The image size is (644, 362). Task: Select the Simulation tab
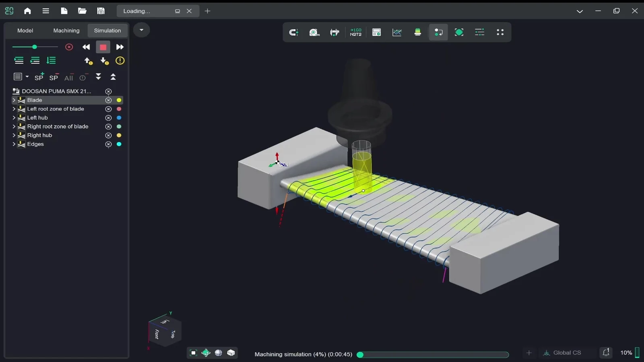107,31
